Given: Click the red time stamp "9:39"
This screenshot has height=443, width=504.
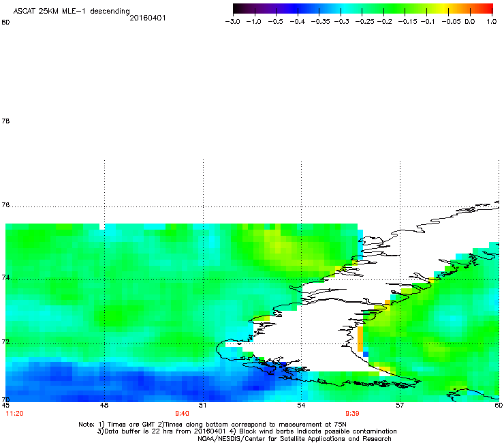Looking at the screenshot, I should (x=352, y=414).
